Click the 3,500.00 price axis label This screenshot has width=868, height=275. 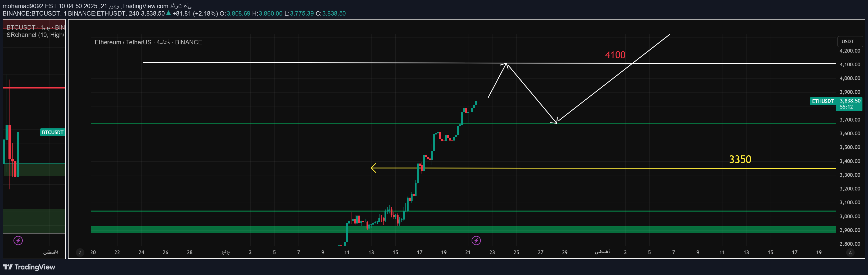click(849, 147)
